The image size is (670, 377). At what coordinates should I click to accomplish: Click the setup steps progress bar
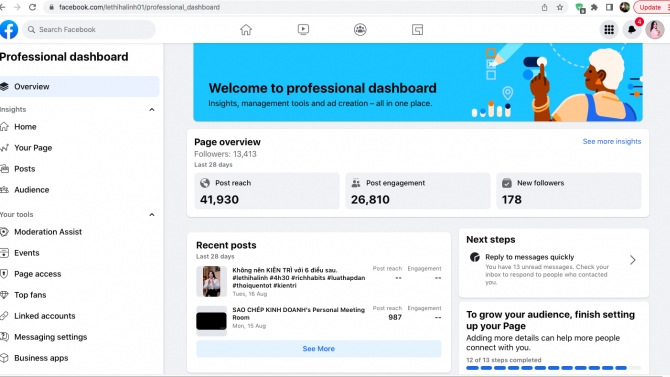pos(553,368)
